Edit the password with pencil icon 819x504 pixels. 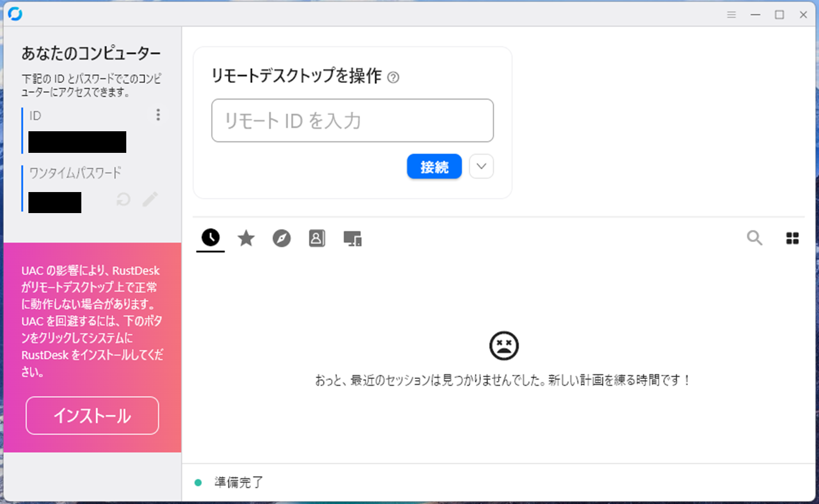(x=150, y=199)
